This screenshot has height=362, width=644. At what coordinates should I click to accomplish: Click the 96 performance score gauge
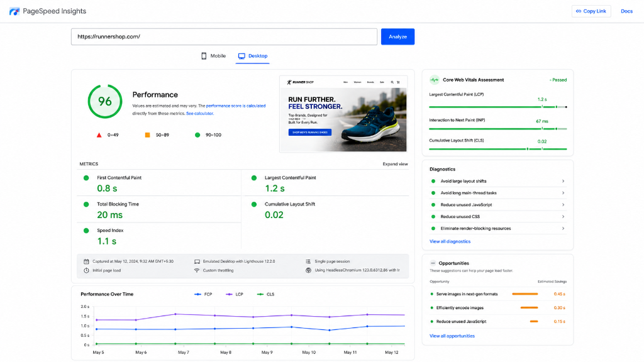pyautogui.click(x=105, y=101)
